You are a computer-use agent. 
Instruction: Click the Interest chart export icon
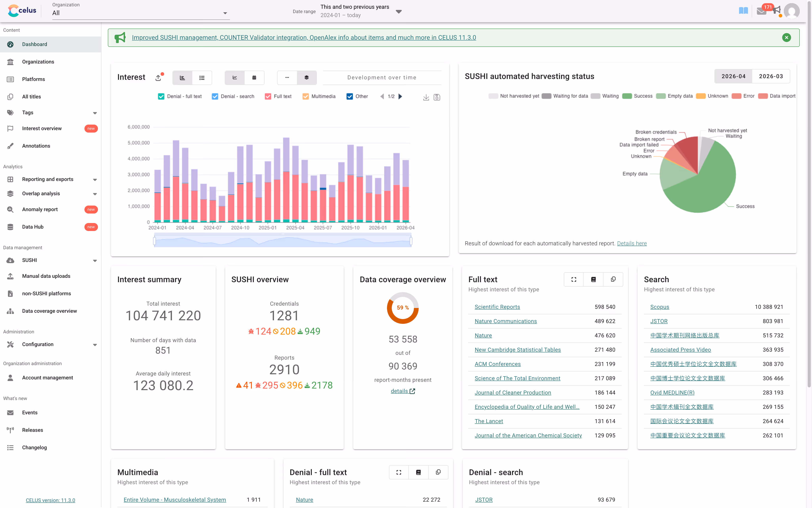point(158,78)
